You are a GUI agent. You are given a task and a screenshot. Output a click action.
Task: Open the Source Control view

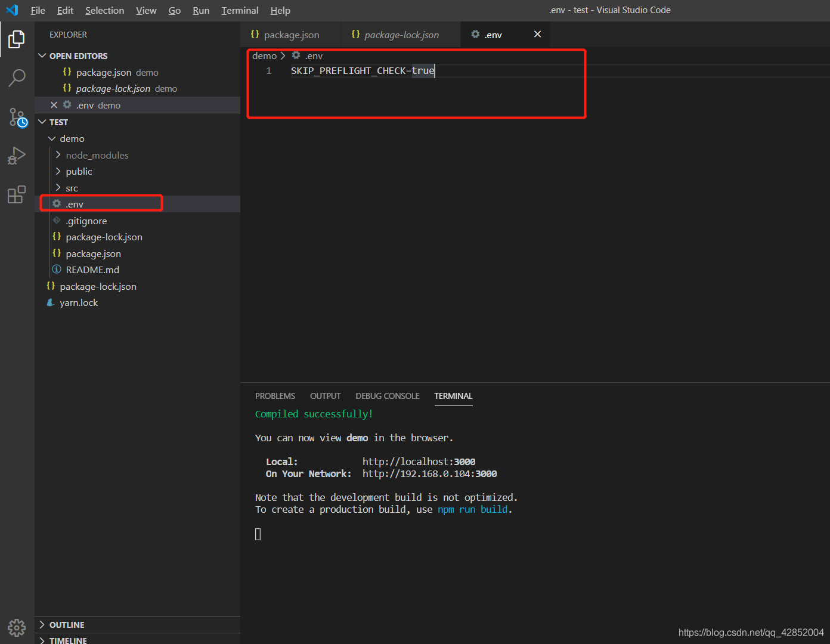point(17,117)
